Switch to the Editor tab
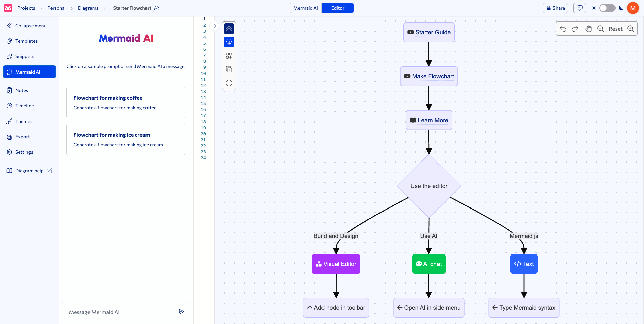 pyautogui.click(x=338, y=8)
